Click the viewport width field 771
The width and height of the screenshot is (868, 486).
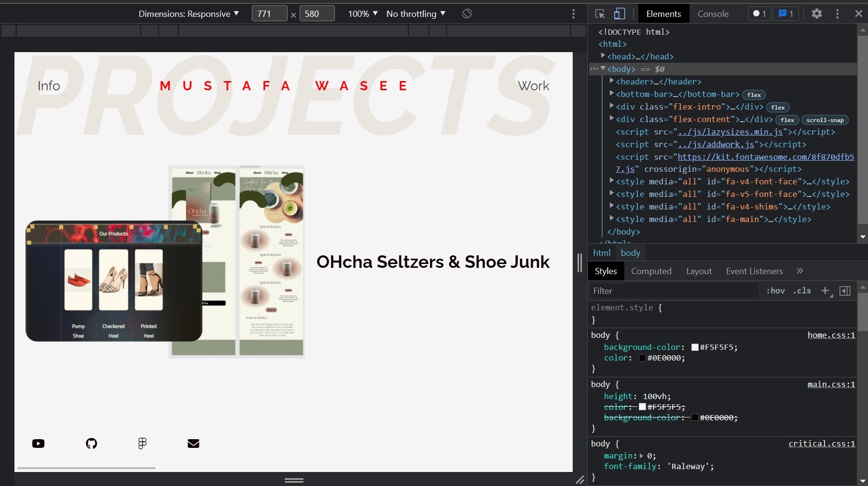(269, 14)
